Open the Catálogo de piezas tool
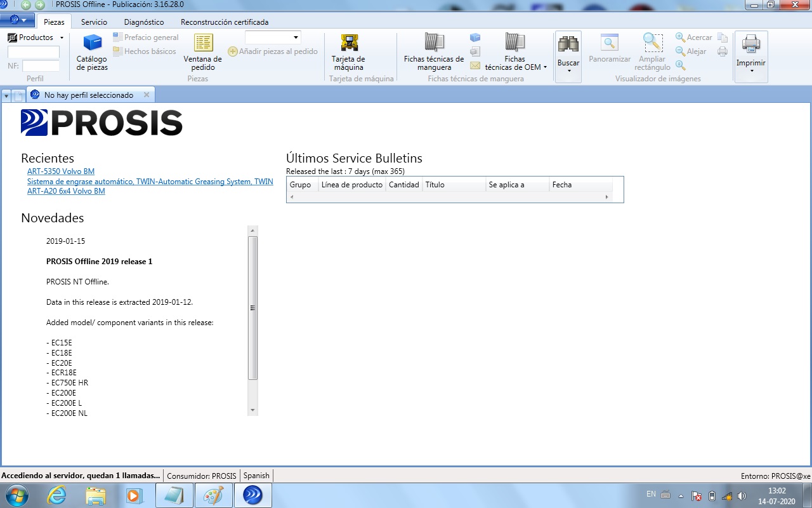 tap(93, 52)
